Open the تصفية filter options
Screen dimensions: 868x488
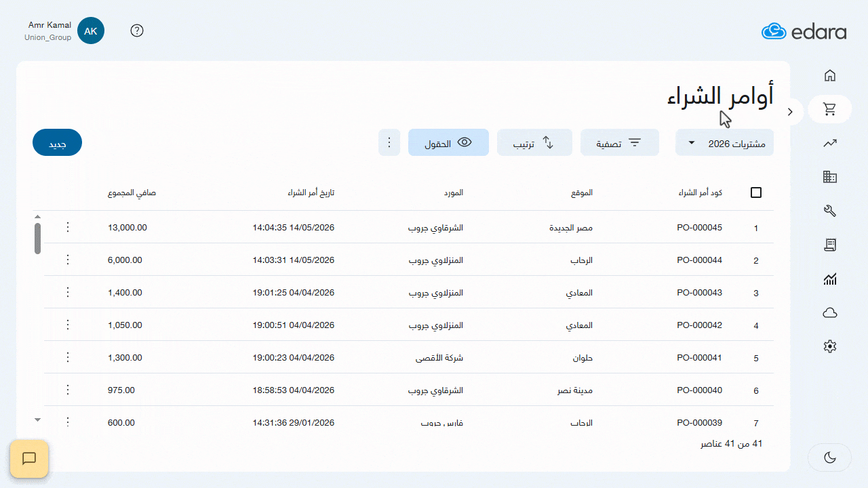620,142
